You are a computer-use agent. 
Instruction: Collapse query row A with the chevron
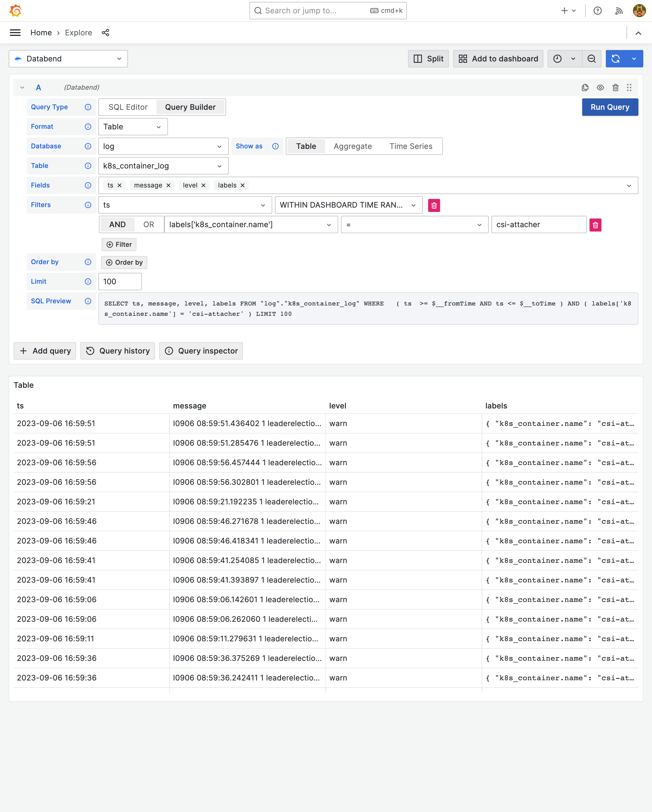click(x=22, y=88)
